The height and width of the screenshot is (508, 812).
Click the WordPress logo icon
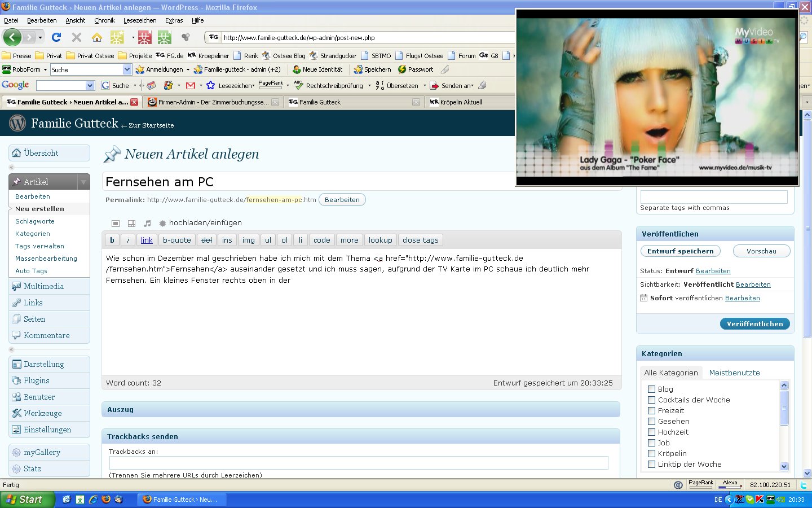[17, 123]
